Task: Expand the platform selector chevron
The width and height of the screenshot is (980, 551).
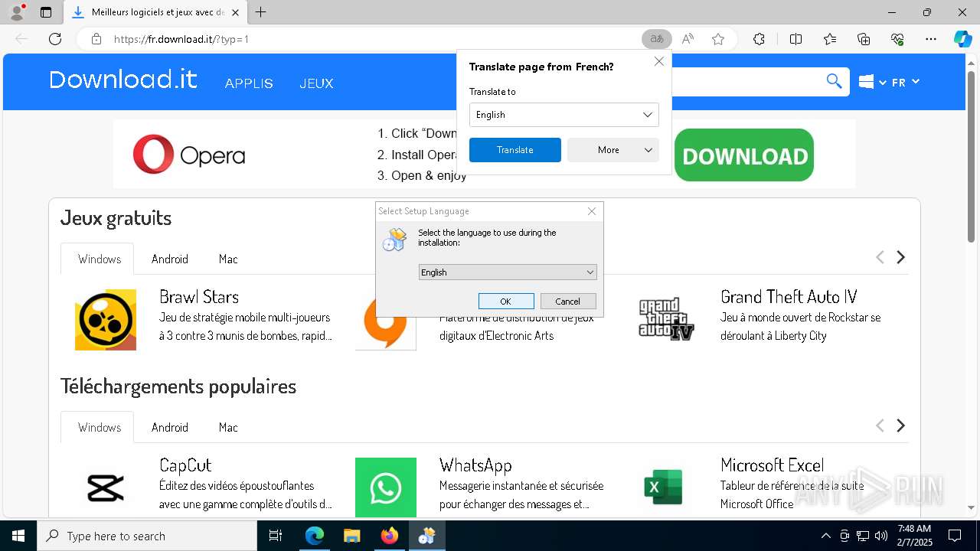Action: pyautogui.click(x=883, y=83)
